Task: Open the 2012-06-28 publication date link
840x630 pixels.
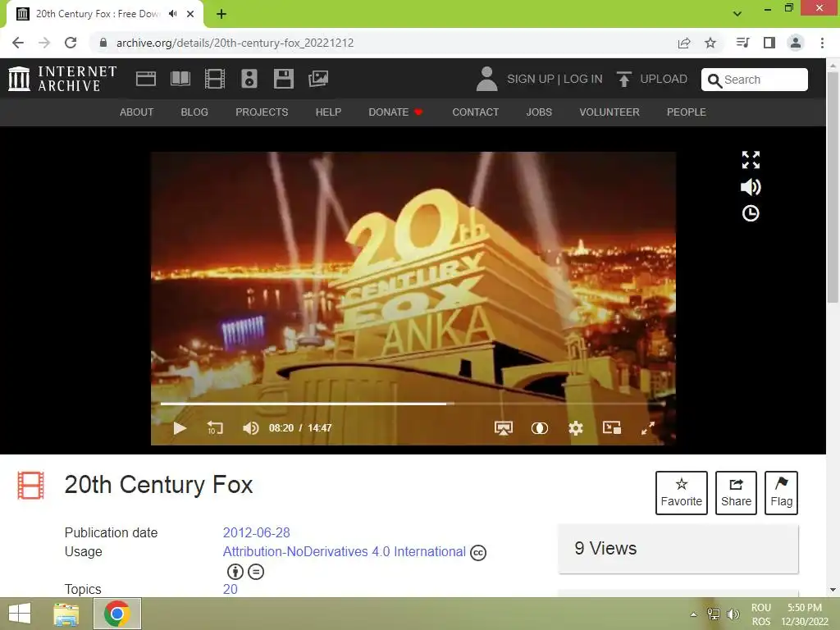Action: pos(256,532)
